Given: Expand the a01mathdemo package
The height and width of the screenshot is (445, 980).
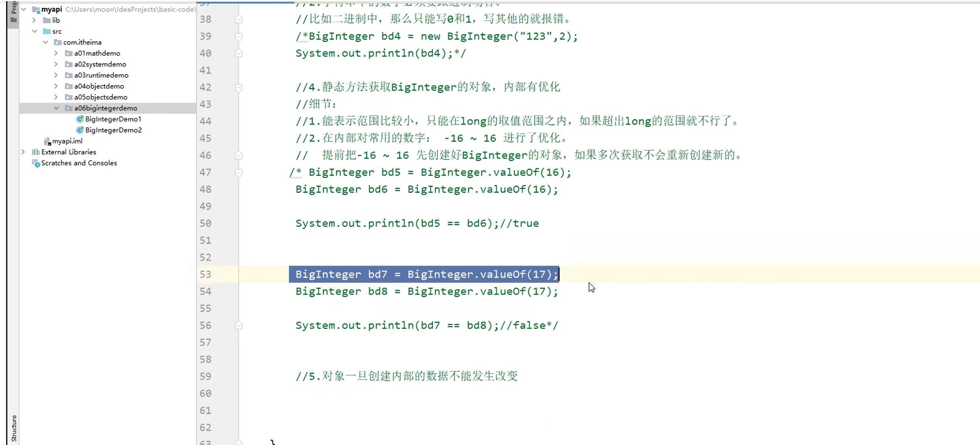Looking at the screenshot, I should (56, 53).
